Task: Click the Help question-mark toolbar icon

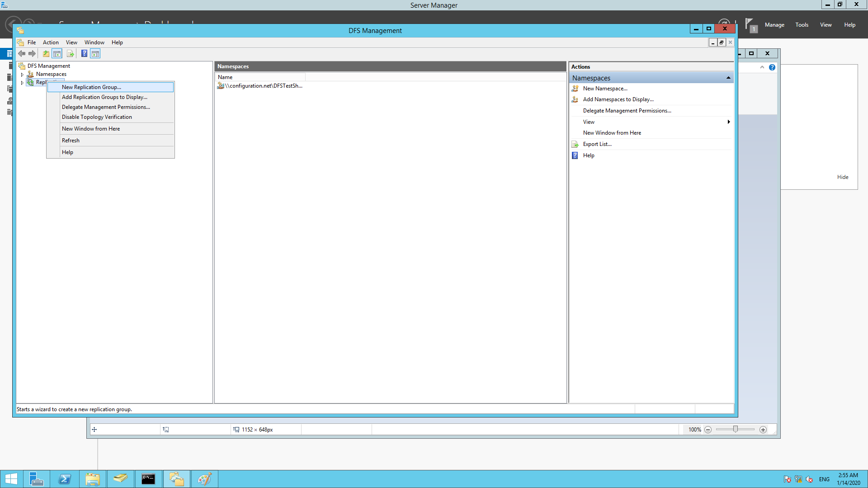Action: coord(85,53)
